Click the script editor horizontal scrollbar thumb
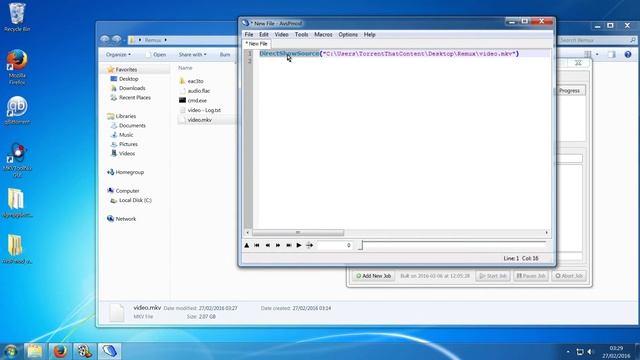 298,233
